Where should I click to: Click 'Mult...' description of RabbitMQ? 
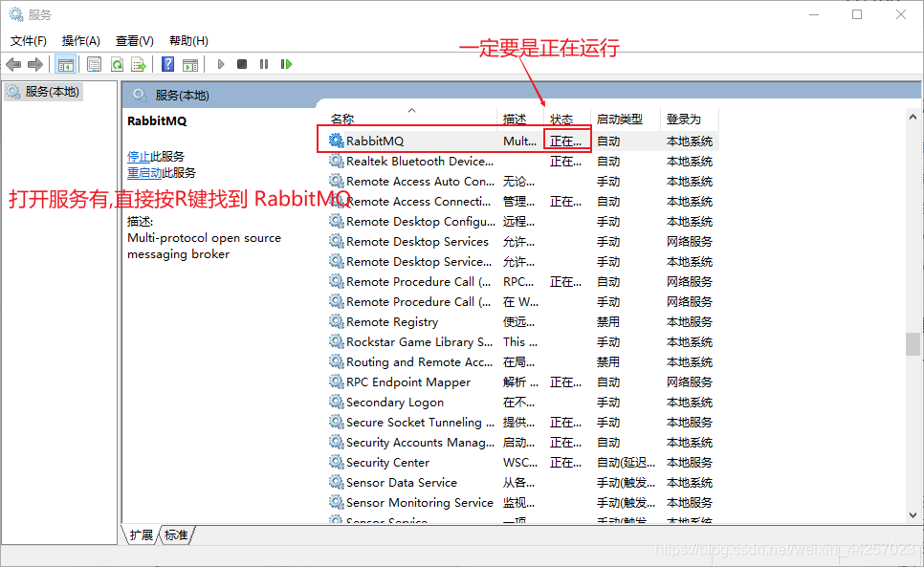[x=519, y=141]
